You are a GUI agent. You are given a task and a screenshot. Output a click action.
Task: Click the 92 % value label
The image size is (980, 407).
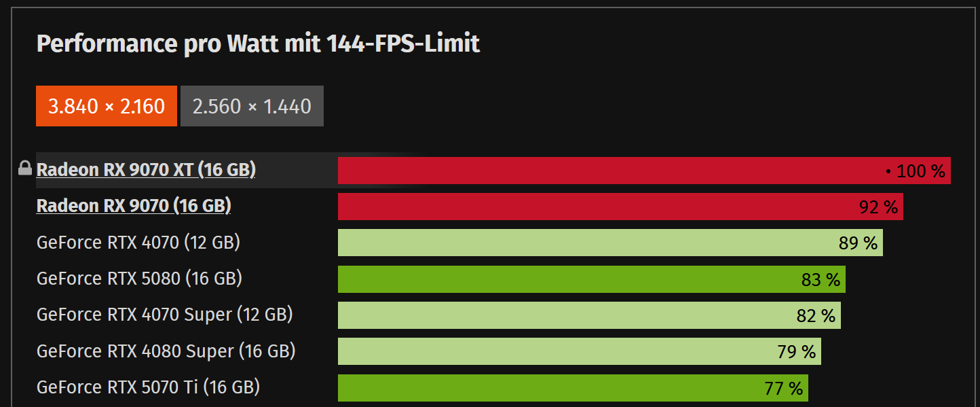pos(878,207)
